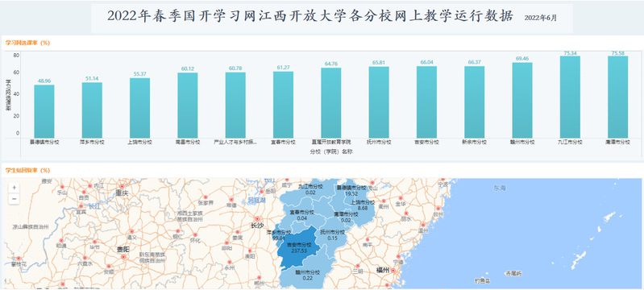This screenshot has width=644, height=290.
Task: Select the 九江市分校 bar in the chart
Action: [570, 97]
